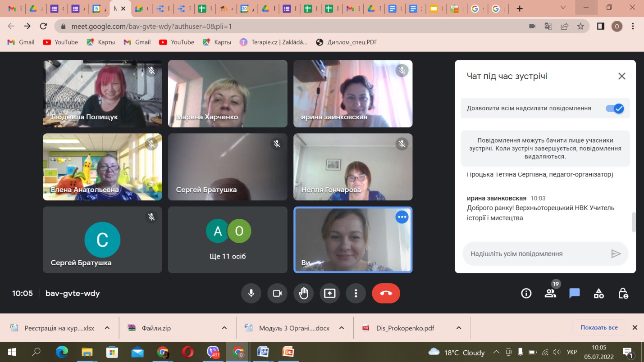Image resolution: width=644 pixels, height=362 pixels.
Task: Open Viber from the taskbar
Action: tap(213, 352)
